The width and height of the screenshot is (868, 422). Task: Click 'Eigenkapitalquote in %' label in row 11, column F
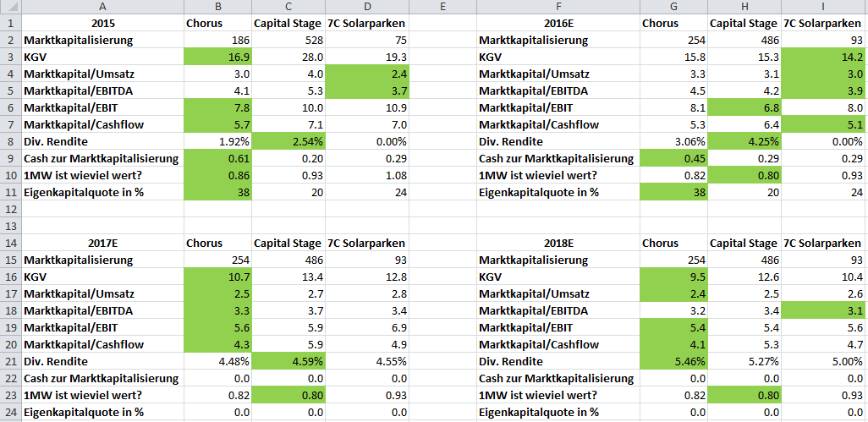[539, 193]
